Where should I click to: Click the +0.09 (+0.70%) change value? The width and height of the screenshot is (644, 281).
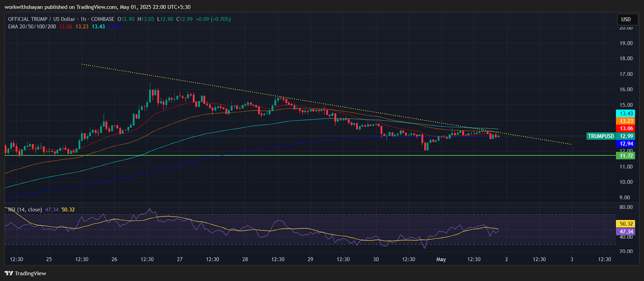click(213, 19)
